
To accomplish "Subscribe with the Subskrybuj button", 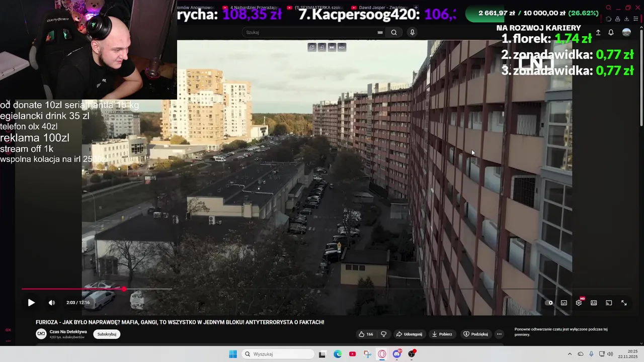I will click(107, 334).
